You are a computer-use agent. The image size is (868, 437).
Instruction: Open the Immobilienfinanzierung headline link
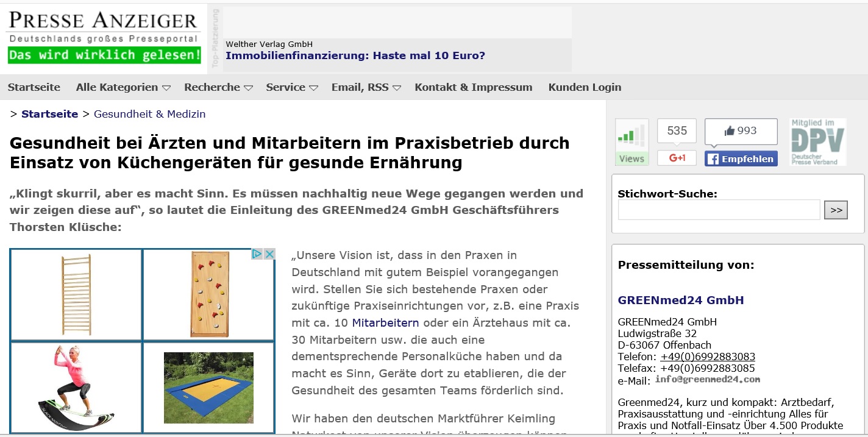pyautogui.click(x=355, y=55)
